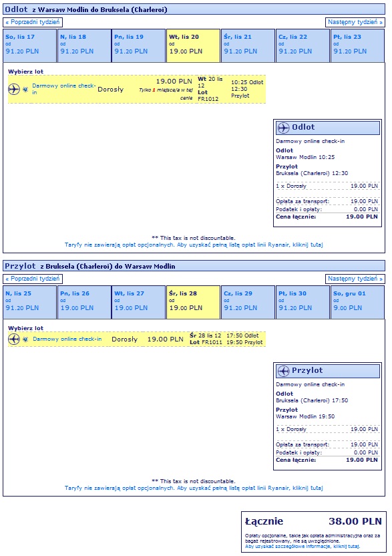The height and width of the screenshot is (556, 392).
Task: Click the 17:50 Odlot departure time
Action: [x=243, y=335]
